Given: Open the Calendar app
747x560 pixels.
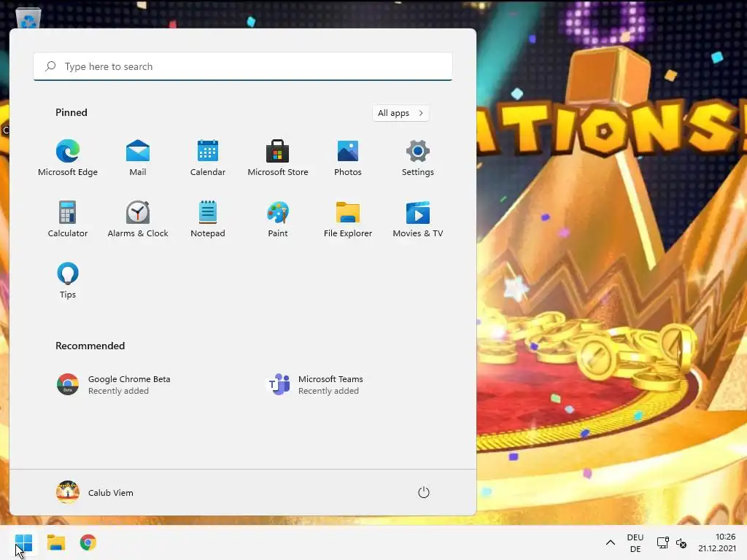Looking at the screenshot, I should click(208, 158).
